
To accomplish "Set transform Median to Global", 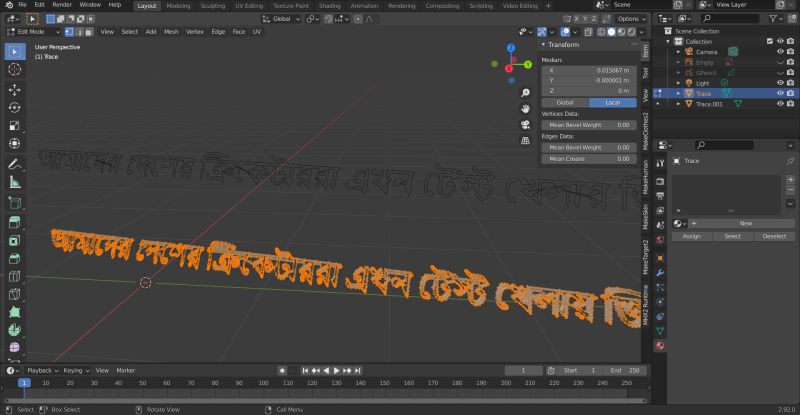I will pyautogui.click(x=565, y=103).
